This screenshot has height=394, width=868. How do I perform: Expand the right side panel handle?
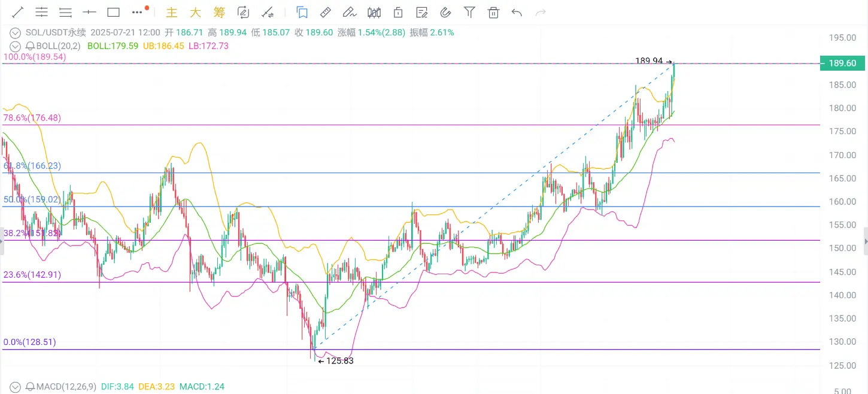coord(866,241)
